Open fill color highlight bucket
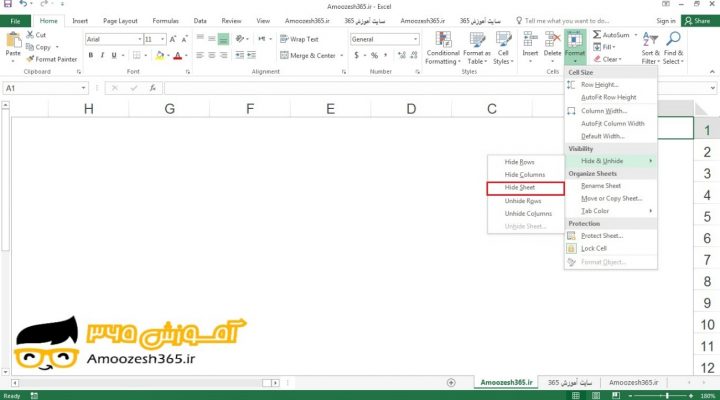 pos(160,56)
